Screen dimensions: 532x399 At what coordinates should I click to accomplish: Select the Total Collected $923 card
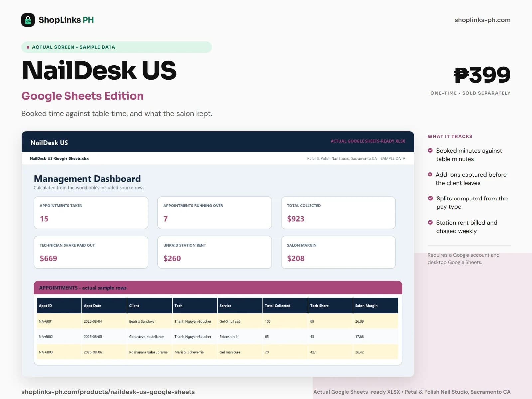click(x=338, y=213)
